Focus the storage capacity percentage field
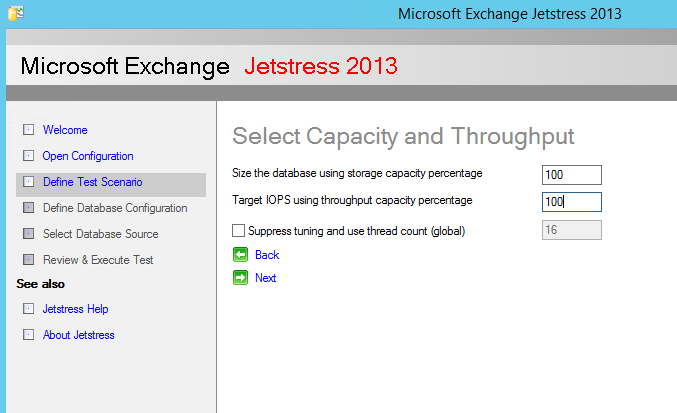This screenshot has height=413, width=677. tap(571, 175)
